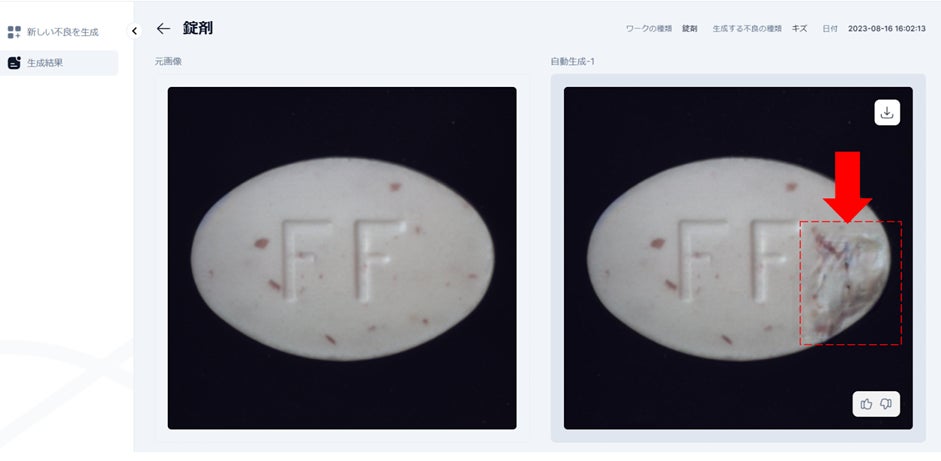Viewport: 941px width, 461px height.
Task: Click the red dashed defect region box
Action: pos(850,283)
